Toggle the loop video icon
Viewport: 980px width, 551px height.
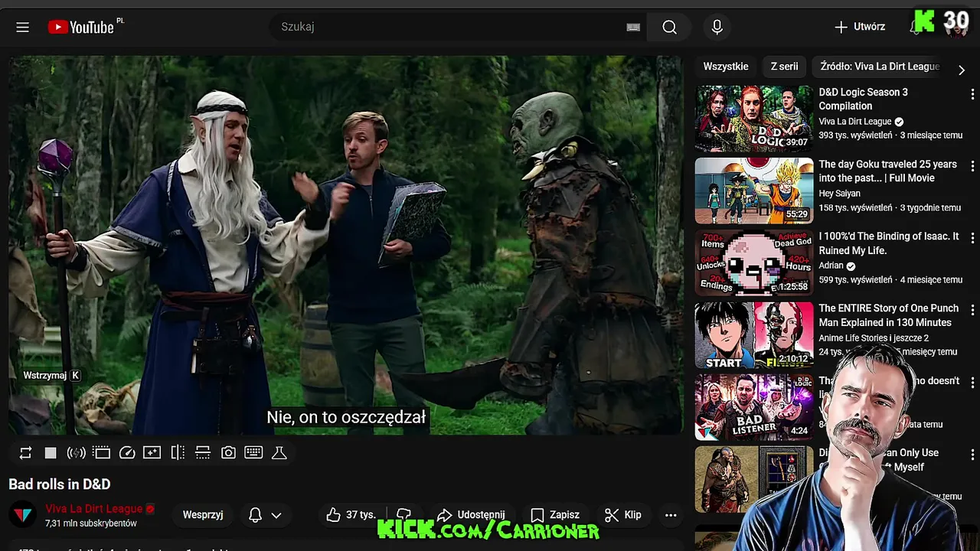pyautogui.click(x=25, y=453)
